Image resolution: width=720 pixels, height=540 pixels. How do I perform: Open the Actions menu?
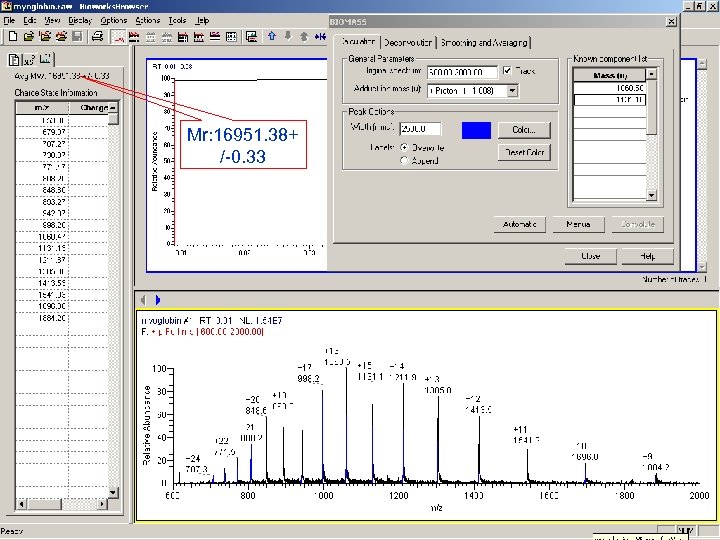(147, 20)
